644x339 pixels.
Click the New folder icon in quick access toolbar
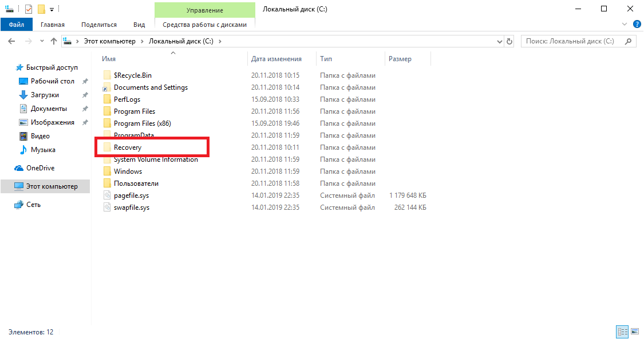(41, 9)
